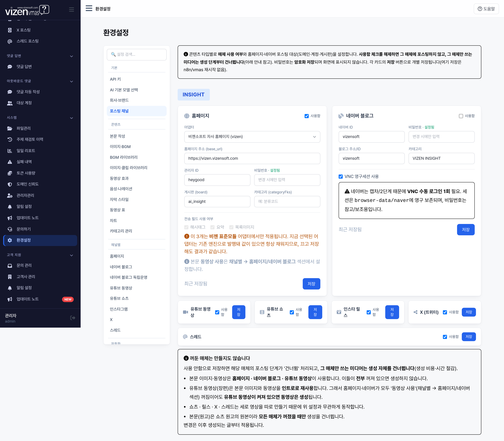The width and height of the screenshot is (504, 441).
Task: Toggle 사용함 checkbox for X (트위터)
Action: [x=445, y=312]
